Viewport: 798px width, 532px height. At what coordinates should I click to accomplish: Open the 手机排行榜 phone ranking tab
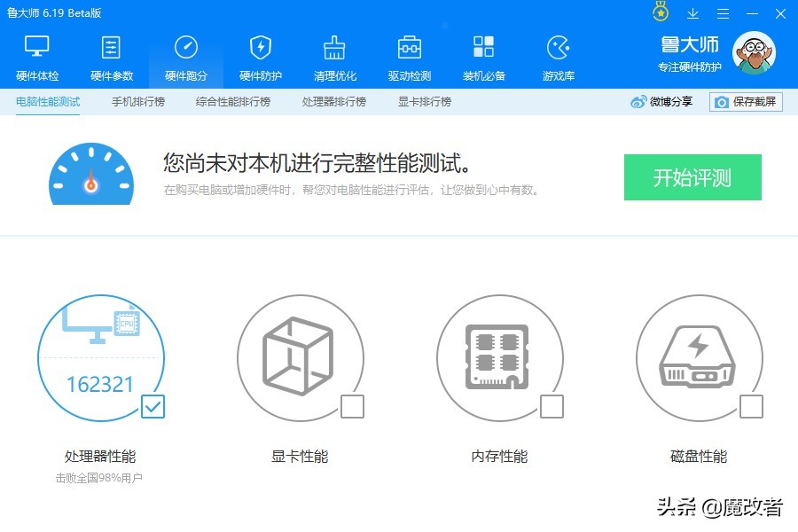[x=137, y=102]
